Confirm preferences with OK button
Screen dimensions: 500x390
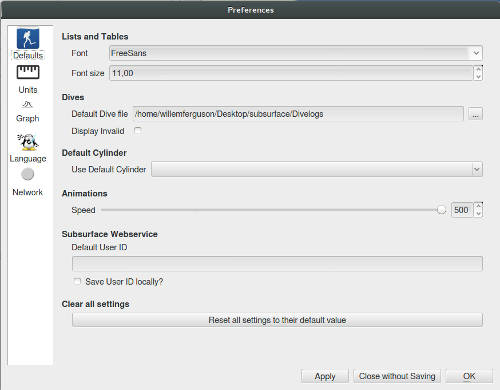[469, 376]
